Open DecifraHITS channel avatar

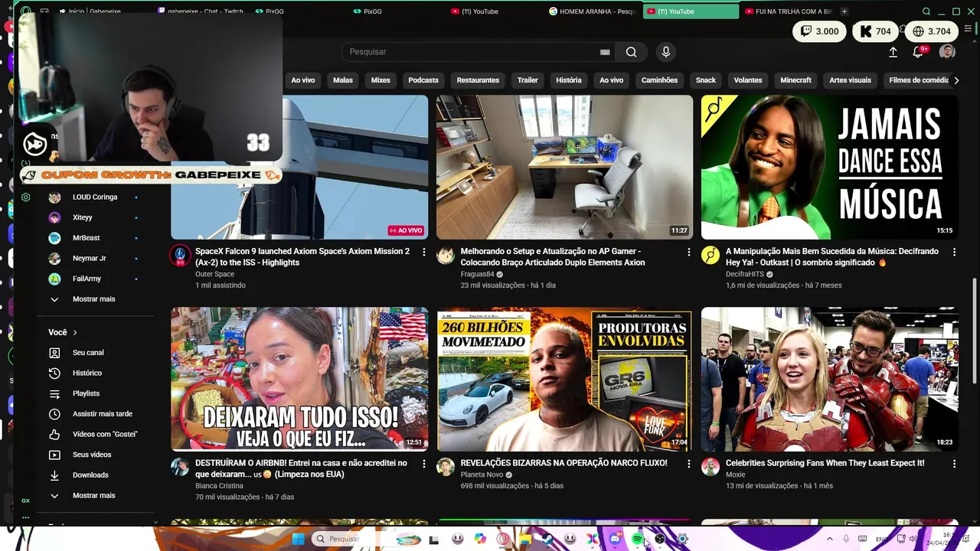pyautogui.click(x=710, y=256)
